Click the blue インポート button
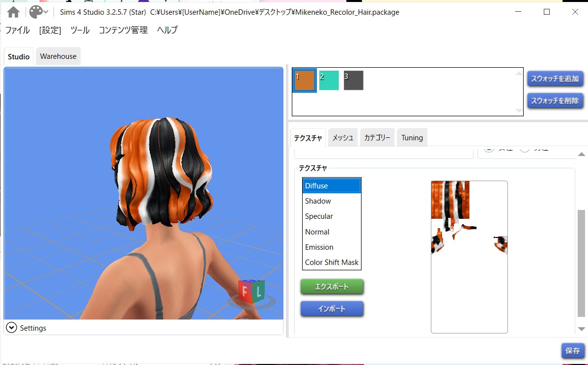Viewport: 588px width, 365px height. (332, 309)
